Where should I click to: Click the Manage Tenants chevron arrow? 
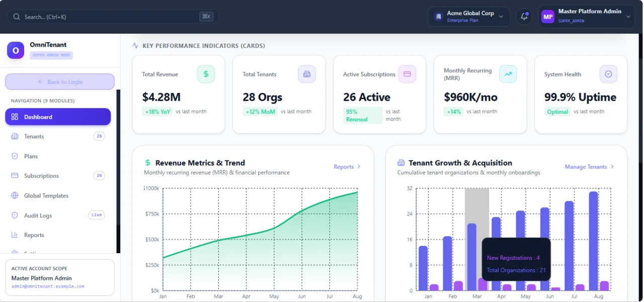(612, 167)
